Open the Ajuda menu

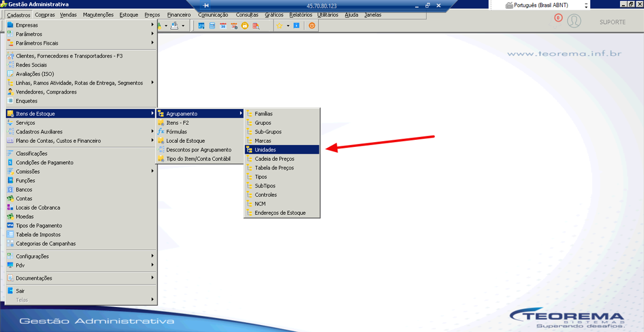click(352, 15)
